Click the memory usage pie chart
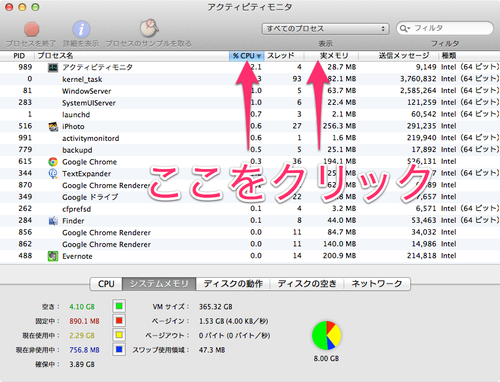The image size is (500, 382). pos(327,335)
